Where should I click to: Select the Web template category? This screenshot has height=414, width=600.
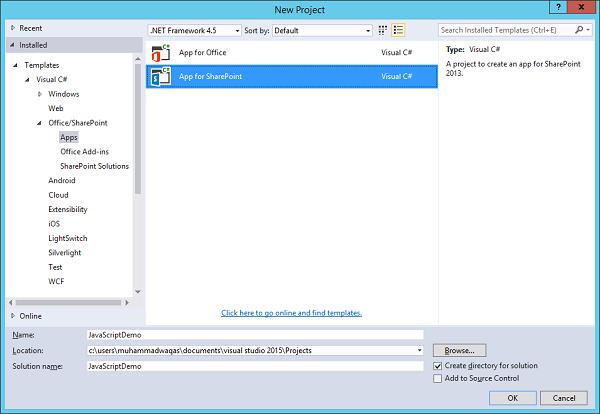[x=55, y=108]
